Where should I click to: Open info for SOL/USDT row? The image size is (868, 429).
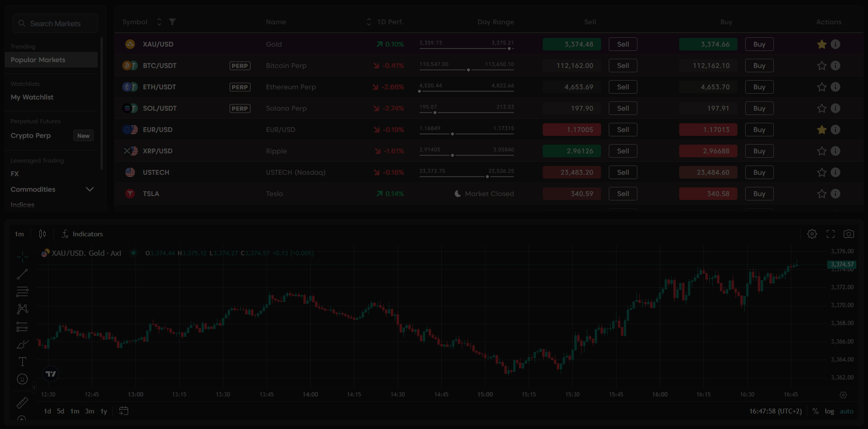click(x=835, y=108)
